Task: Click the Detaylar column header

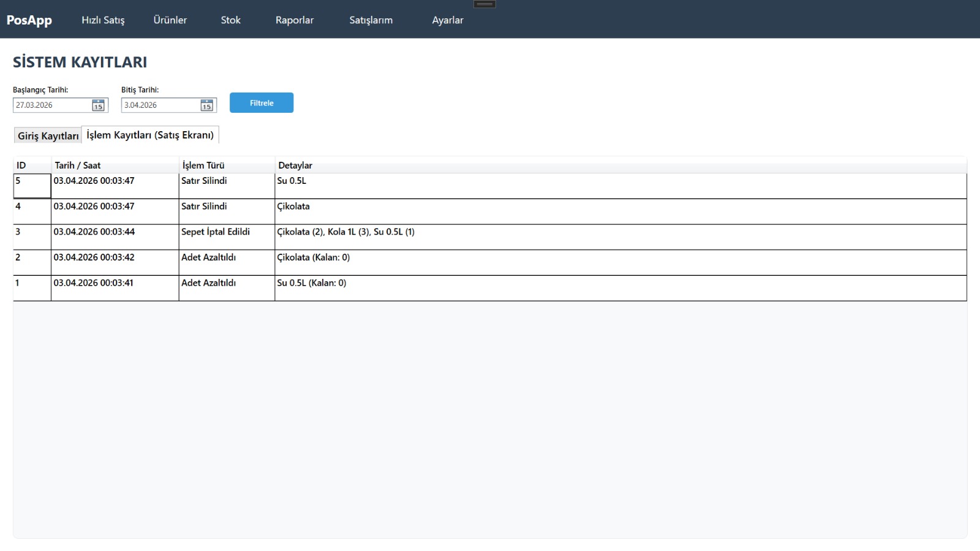Action: [x=295, y=165]
